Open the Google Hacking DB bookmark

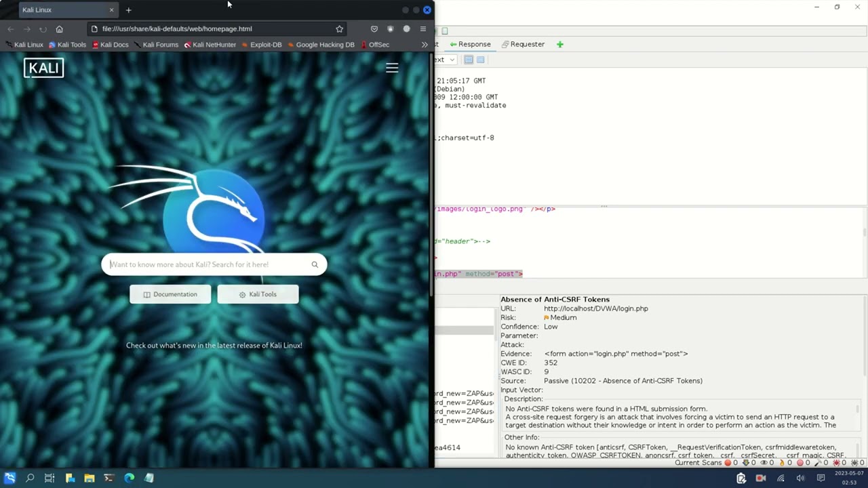[321, 45]
